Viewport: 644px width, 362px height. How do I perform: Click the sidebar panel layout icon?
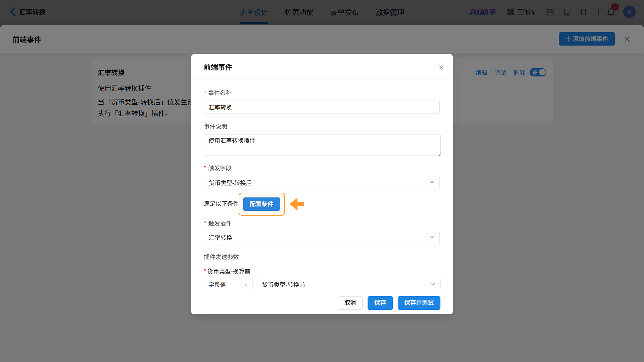584,12
